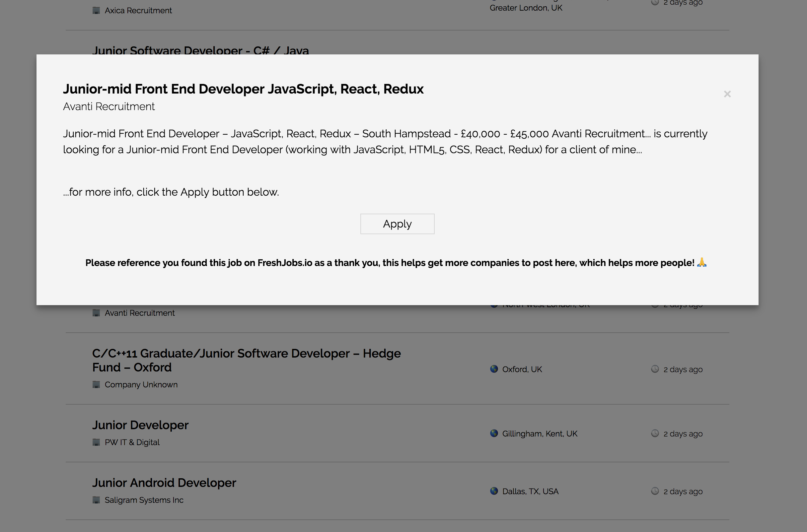Click the globe icon beside Dallas, TX, USA
This screenshot has width=807, height=532.
(x=494, y=491)
